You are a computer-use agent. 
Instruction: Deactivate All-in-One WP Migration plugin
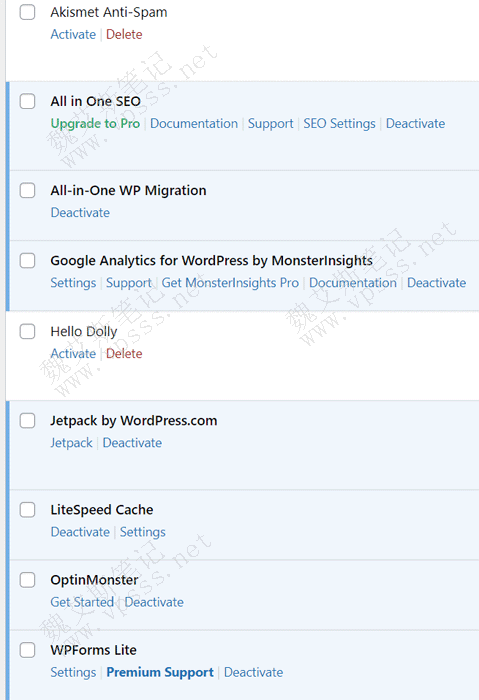(80, 212)
